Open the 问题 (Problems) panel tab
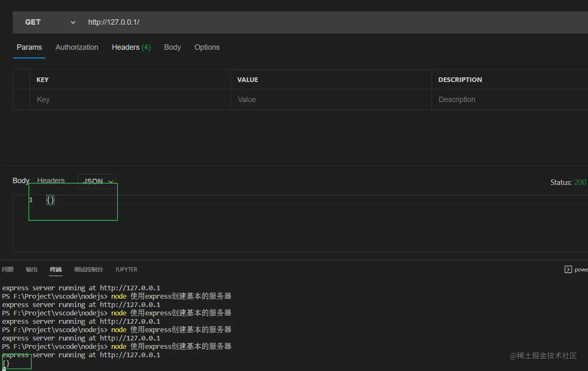588x371 pixels. click(x=8, y=269)
